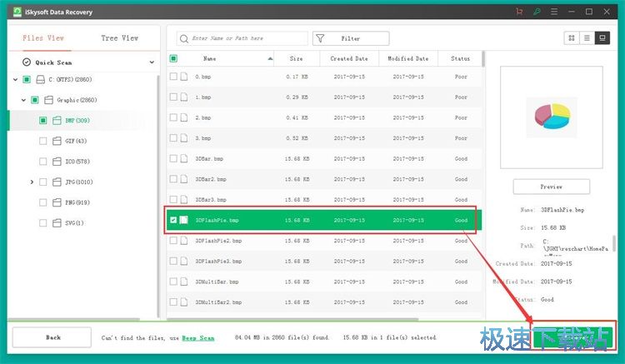Image resolution: width=625 pixels, height=364 pixels.
Task: Click the file list horizontal scrollbar
Action: pos(293,319)
